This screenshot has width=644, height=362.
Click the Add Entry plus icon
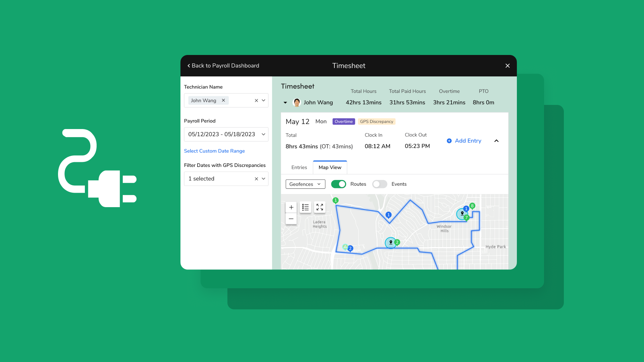(x=449, y=141)
